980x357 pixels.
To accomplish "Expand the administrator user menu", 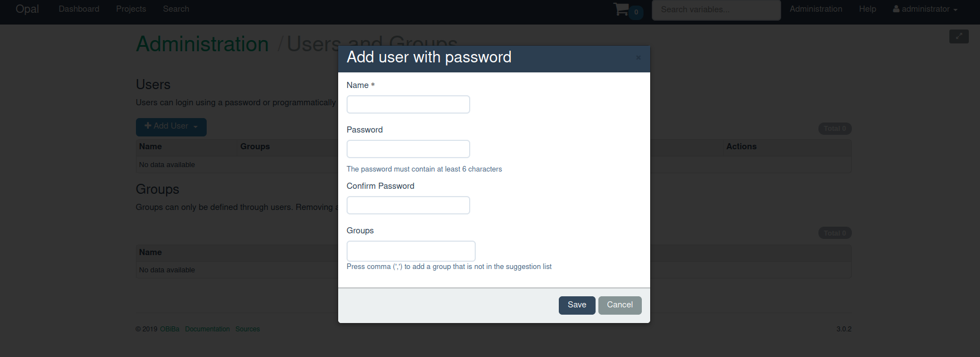I will (925, 9).
